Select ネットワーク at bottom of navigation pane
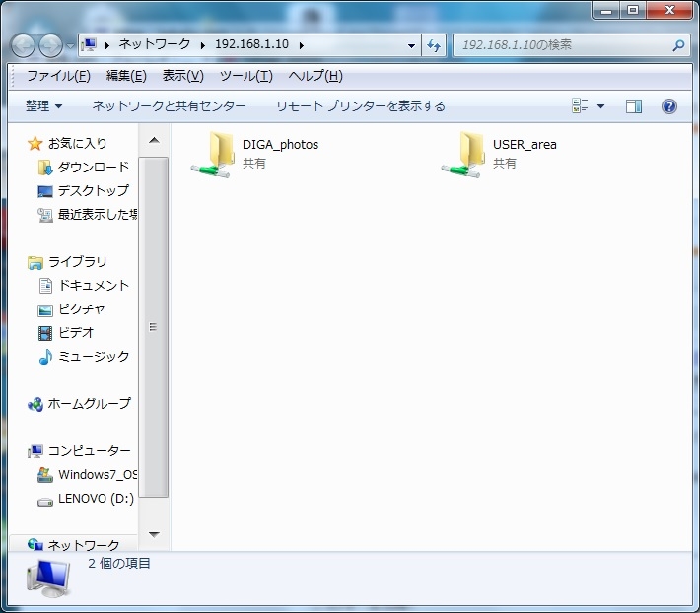The width and height of the screenshot is (700, 613). point(84,544)
